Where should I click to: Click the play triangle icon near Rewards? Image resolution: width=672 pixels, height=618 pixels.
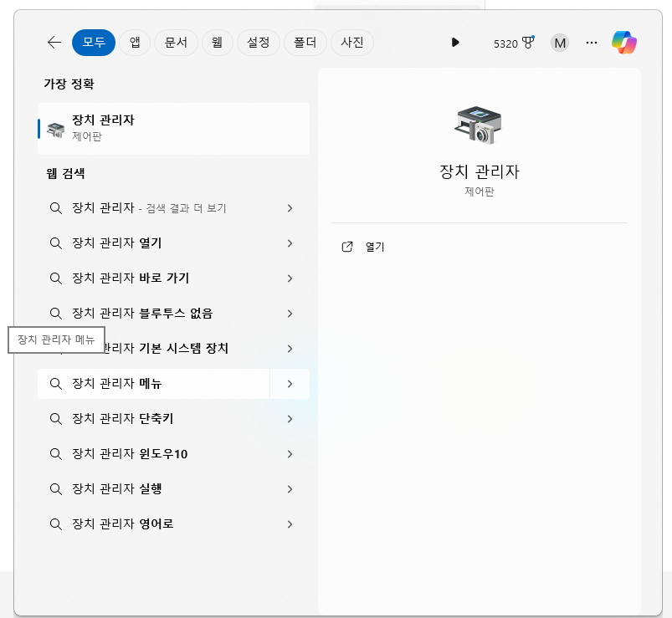pyautogui.click(x=455, y=43)
